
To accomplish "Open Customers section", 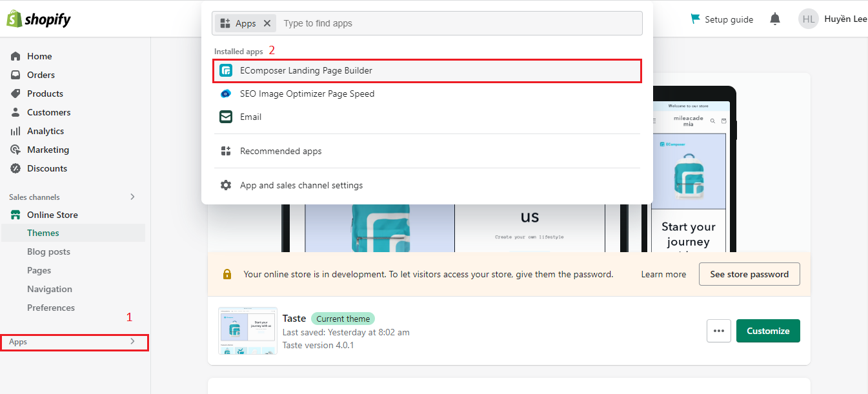I will click(49, 112).
